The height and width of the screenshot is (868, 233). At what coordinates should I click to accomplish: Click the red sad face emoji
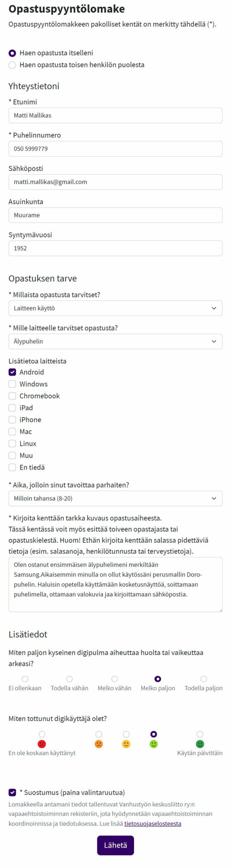coord(42,744)
